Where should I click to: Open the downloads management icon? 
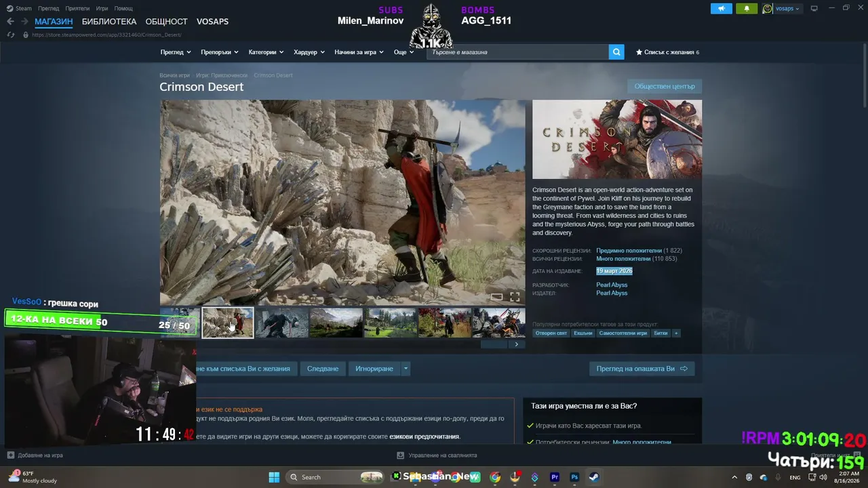point(401,455)
